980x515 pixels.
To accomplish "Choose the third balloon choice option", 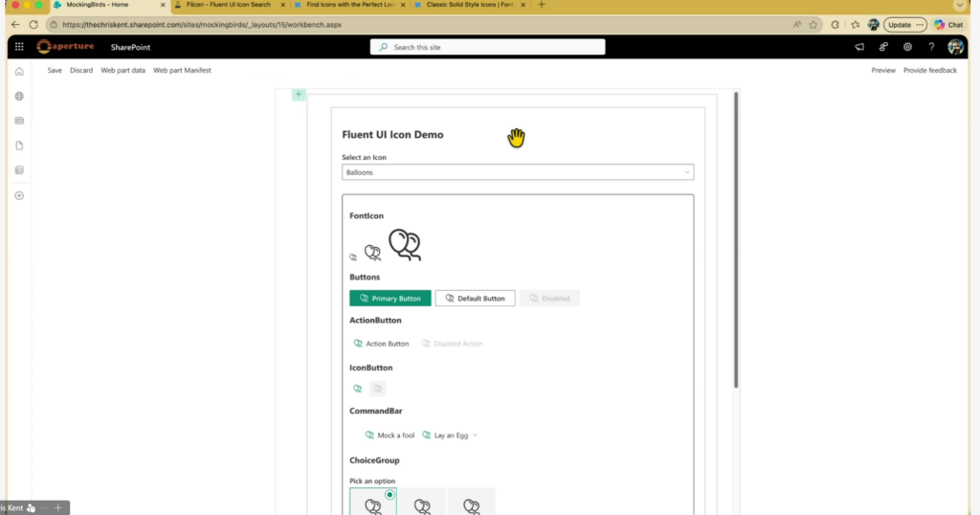I will pos(471,503).
